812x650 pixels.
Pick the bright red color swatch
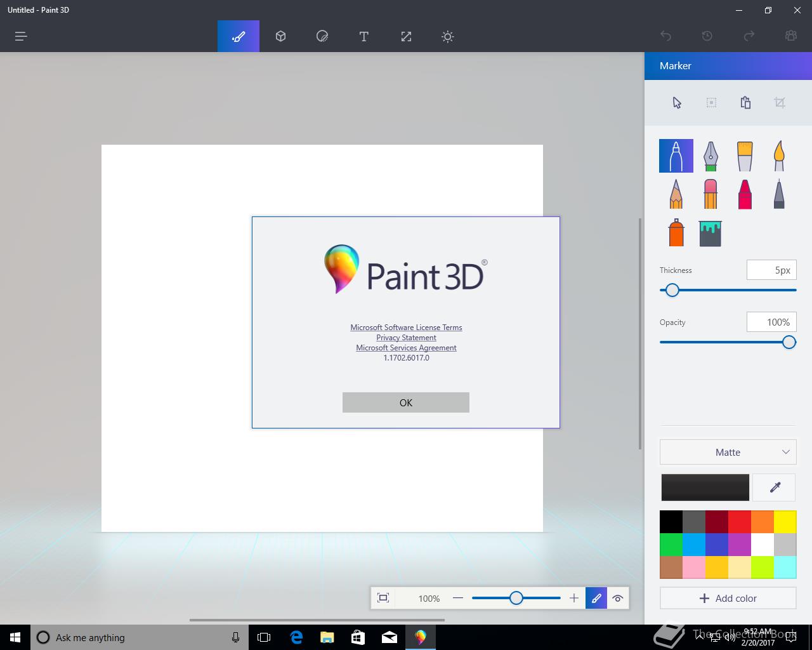point(740,522)
